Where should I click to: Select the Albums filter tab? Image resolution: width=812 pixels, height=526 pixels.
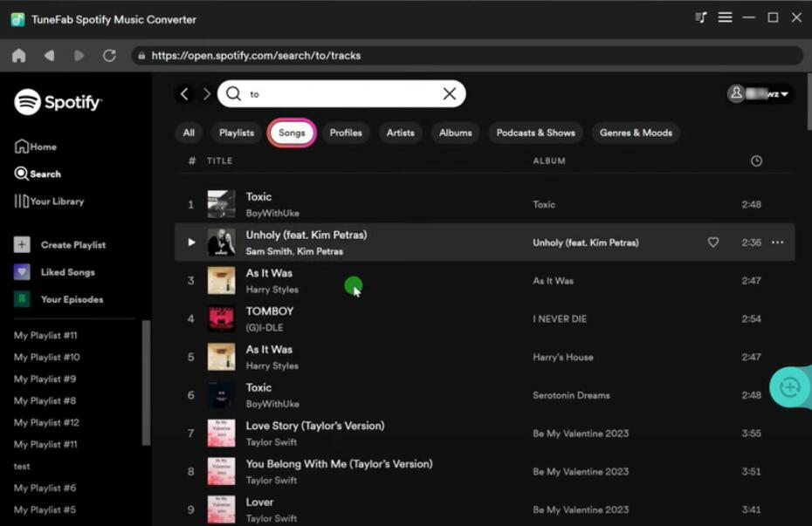(x=456, y=133)
